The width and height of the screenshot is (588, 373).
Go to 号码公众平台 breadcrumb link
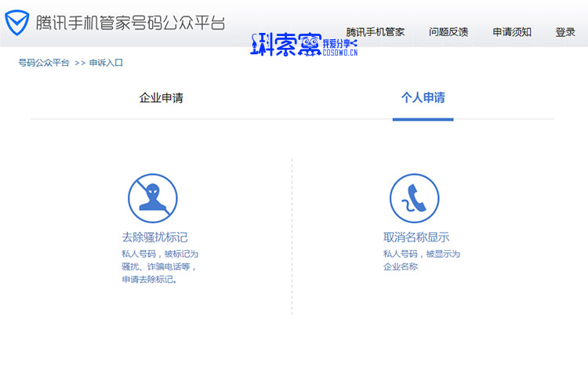click(x=44, y=63)
